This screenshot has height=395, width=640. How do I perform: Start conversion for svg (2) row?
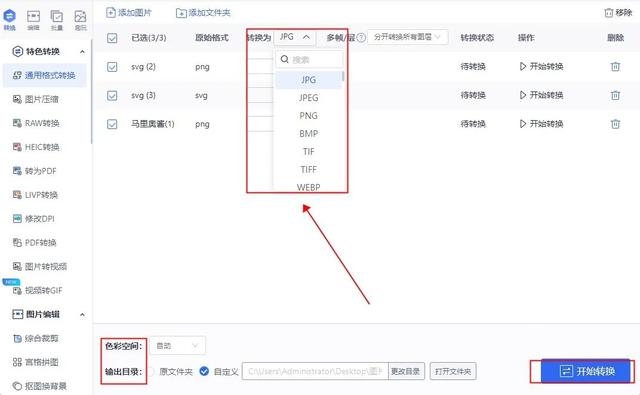[541, 67]
